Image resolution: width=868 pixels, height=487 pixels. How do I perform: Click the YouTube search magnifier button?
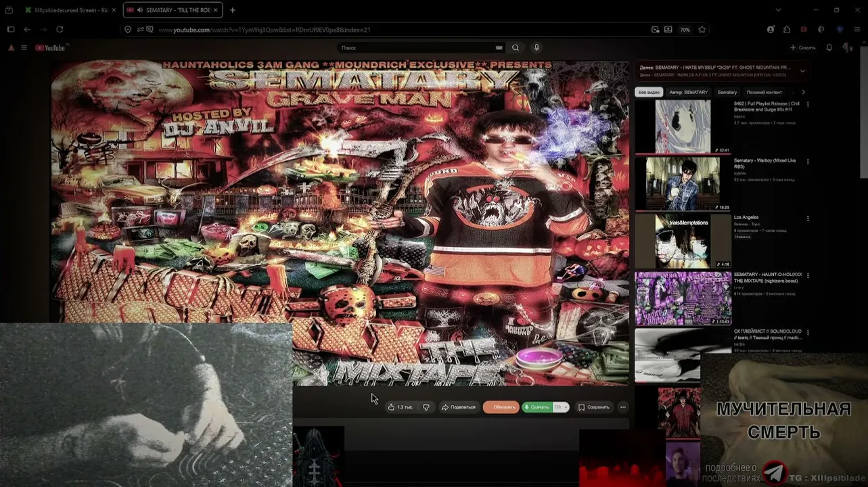point(516,48)
